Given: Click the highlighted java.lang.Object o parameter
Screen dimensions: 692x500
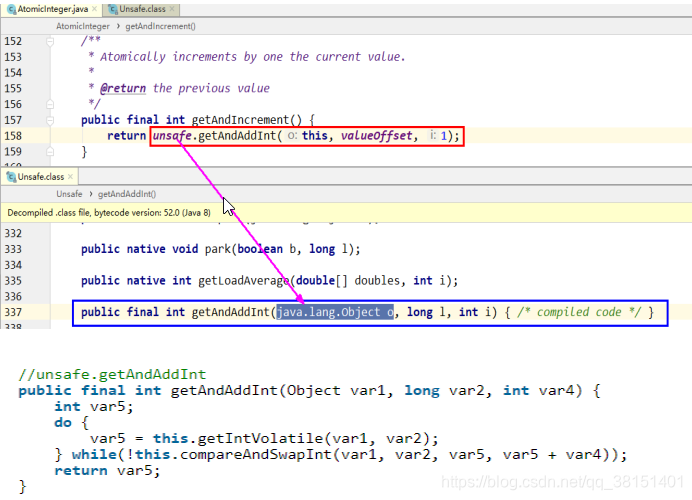Looking at the screenshot, I should click(335, 312).
